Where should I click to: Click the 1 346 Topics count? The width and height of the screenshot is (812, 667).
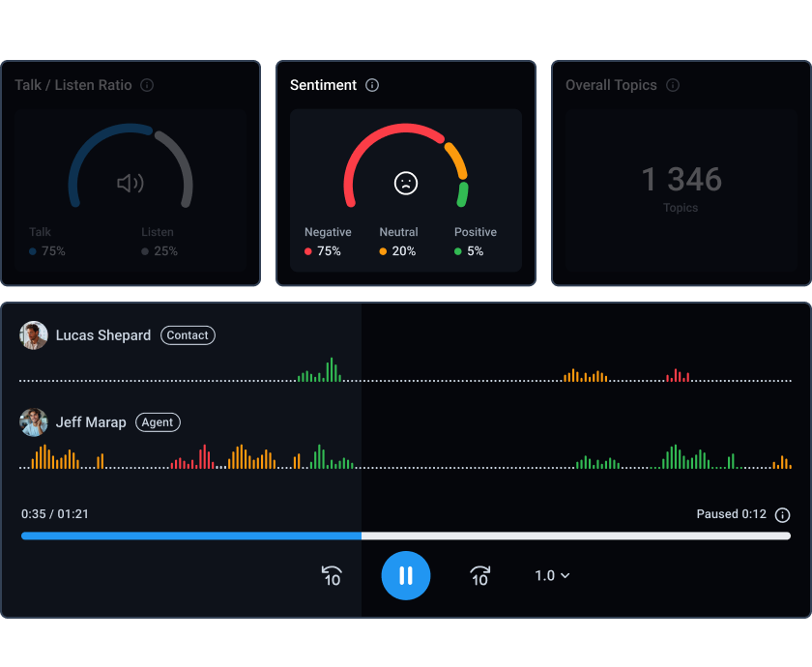point(681,180)
